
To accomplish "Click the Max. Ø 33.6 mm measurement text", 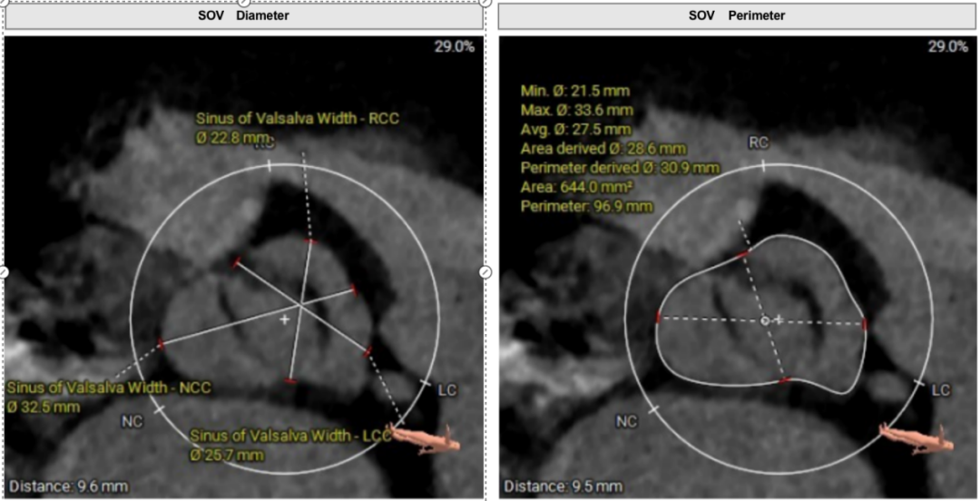I will click(575, 110).
